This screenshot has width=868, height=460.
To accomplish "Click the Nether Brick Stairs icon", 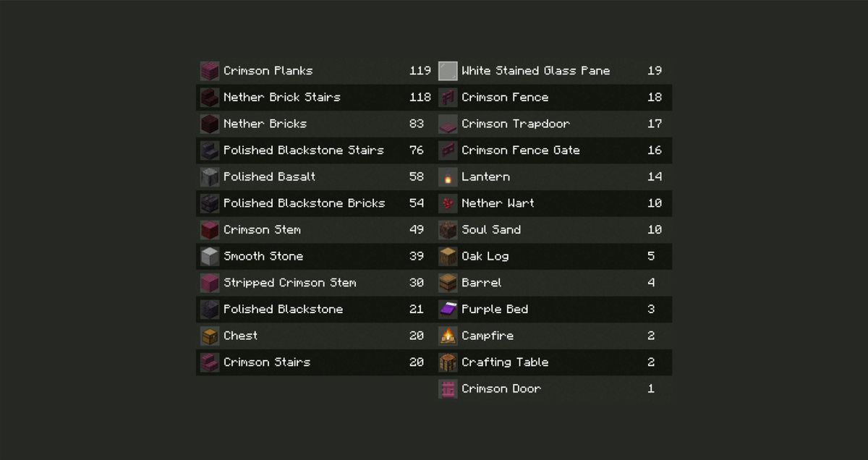I will 210,98.
